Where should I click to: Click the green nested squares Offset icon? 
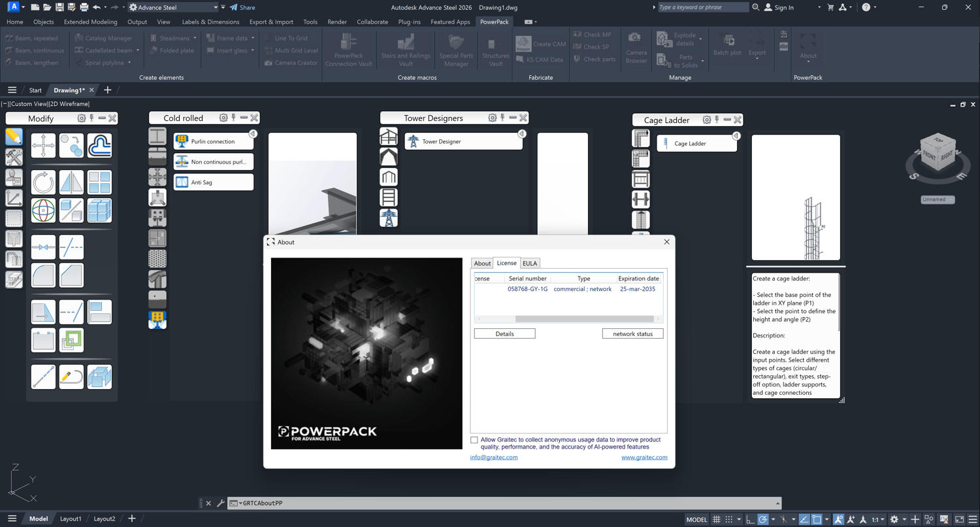click(x=71, y=340)
